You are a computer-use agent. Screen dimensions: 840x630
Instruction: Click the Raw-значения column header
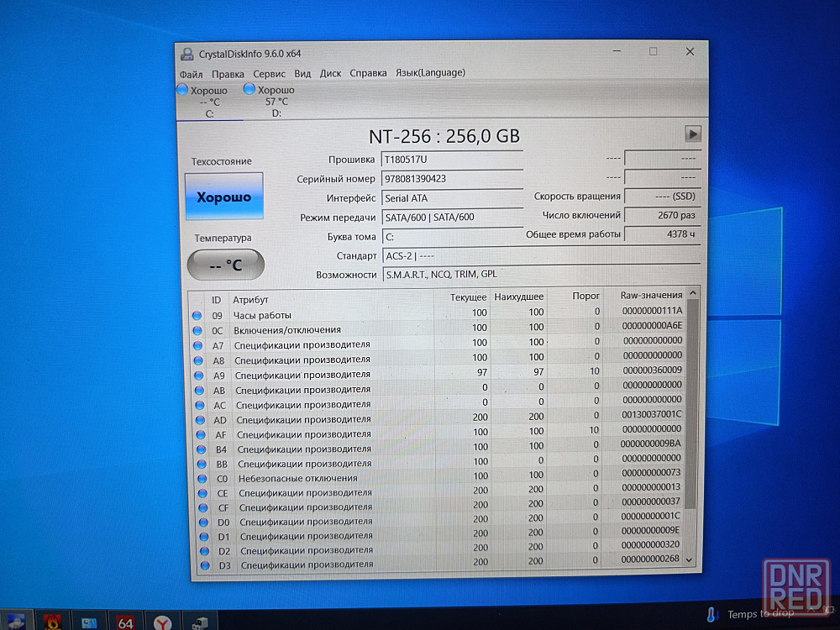pyautogui.click(x=651, y=295)
